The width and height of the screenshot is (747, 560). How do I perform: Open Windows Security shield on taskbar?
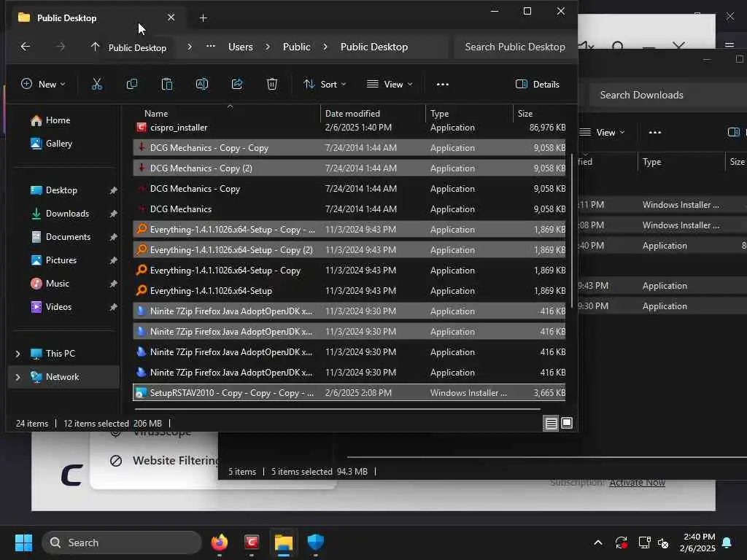tap(315, 542)
